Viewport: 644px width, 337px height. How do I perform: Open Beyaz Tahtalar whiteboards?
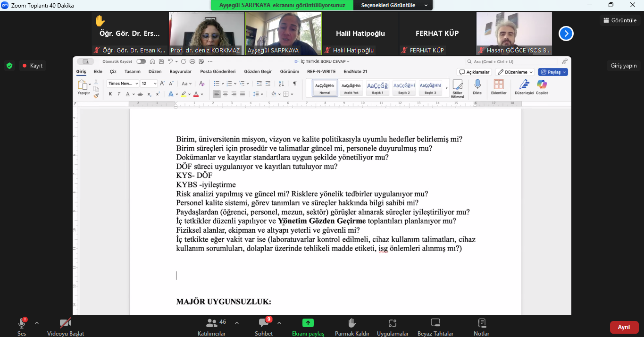click(435, 323)
